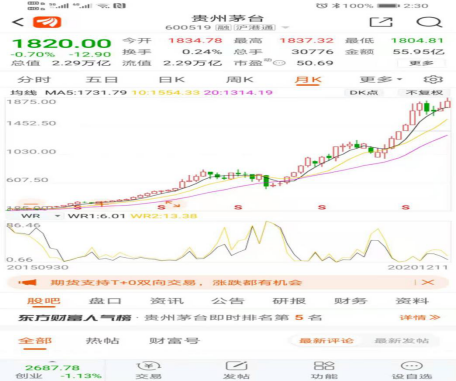Close the futures promotion banner
Image resolution: width=456 pixels, height=381 pixels.
428,283
